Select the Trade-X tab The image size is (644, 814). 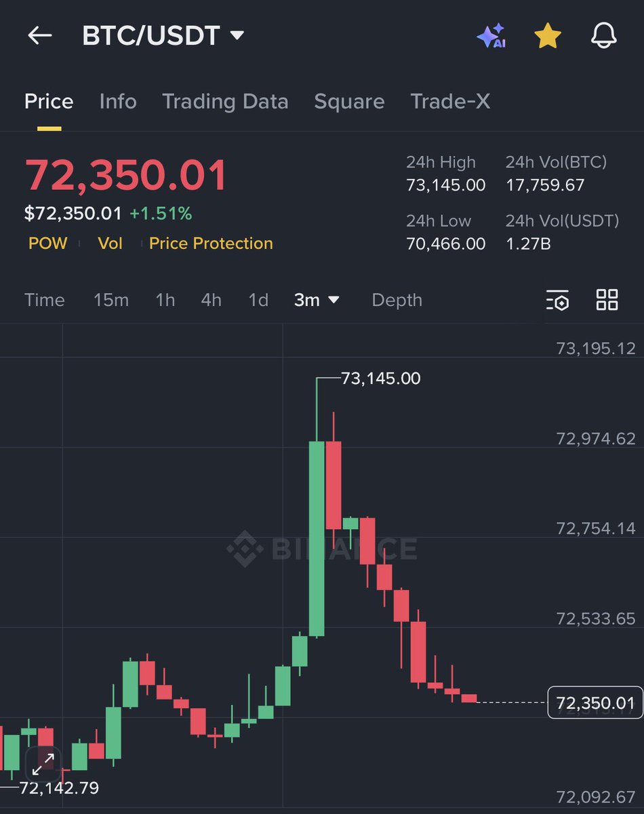click(450, 102)
